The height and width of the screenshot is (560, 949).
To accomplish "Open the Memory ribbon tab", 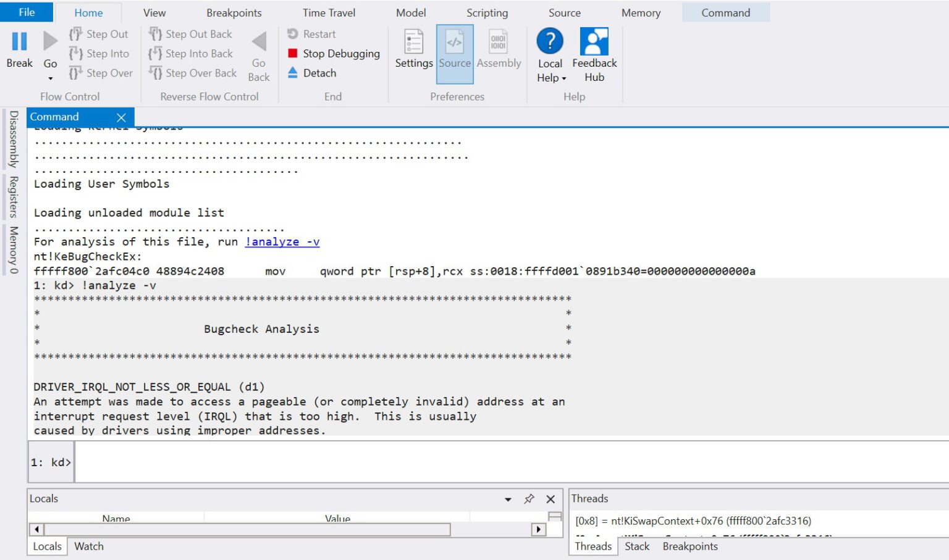I will click(x=641, y=12).
